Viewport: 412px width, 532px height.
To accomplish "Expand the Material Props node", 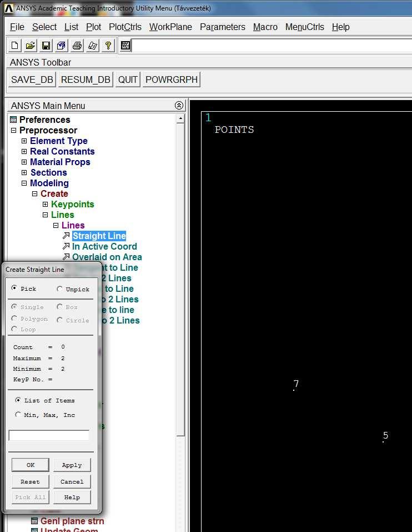I will point(24,162).
